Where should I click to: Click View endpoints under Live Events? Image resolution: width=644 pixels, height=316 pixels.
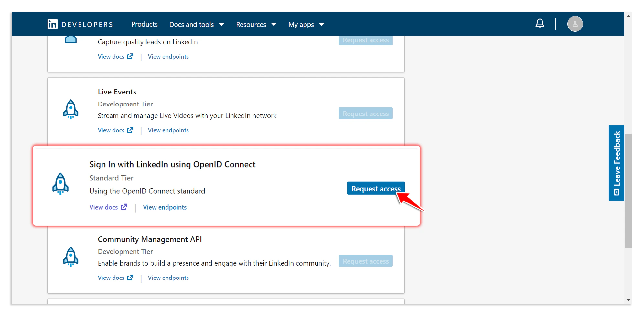(x=168, y=130)
